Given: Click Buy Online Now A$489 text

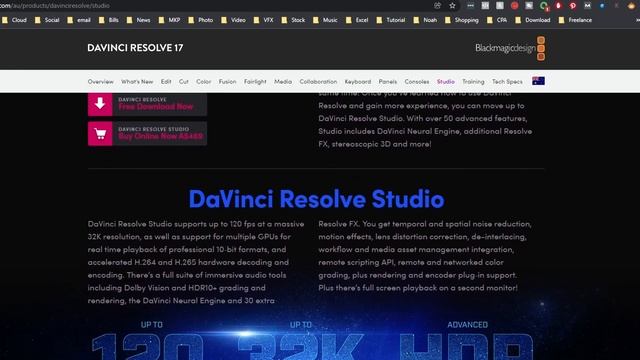Looking at the screenshot, I should 160,136.
